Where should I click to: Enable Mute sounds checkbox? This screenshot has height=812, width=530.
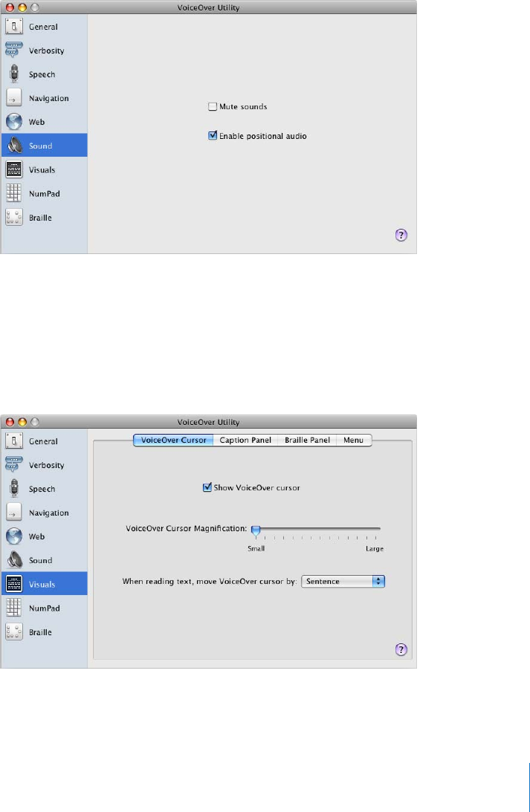coord(213,107)
